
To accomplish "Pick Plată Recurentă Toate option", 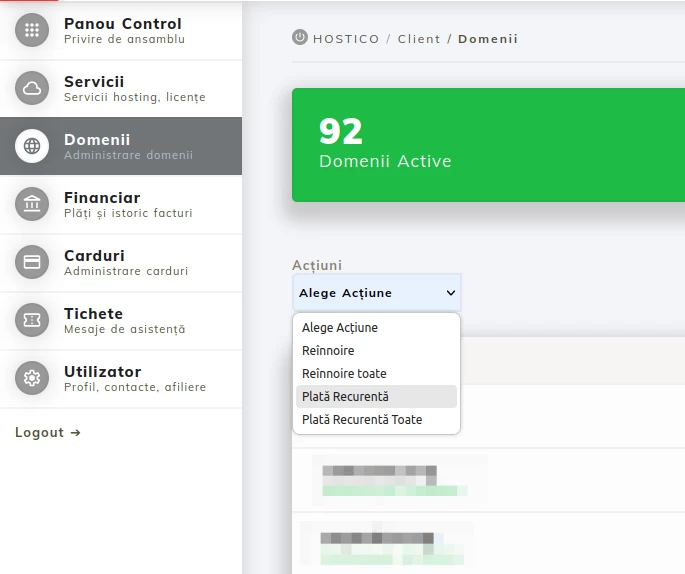I will (x=362, y=420).
